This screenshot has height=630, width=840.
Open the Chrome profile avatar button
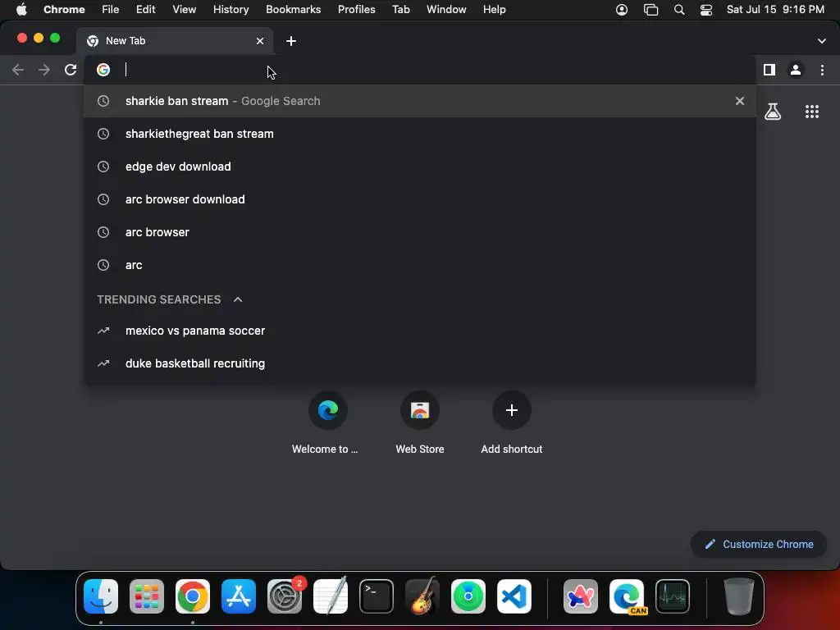pos(796,70)
